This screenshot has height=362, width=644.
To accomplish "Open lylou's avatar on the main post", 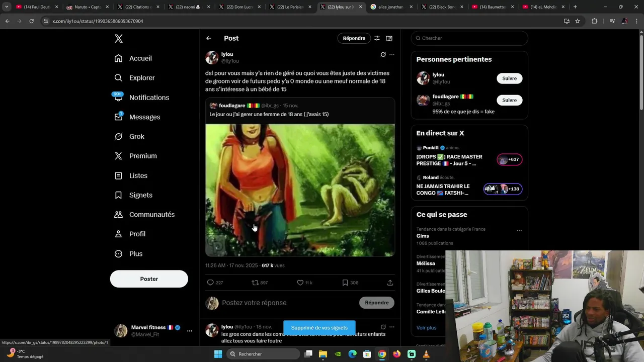I will point(212,57).
